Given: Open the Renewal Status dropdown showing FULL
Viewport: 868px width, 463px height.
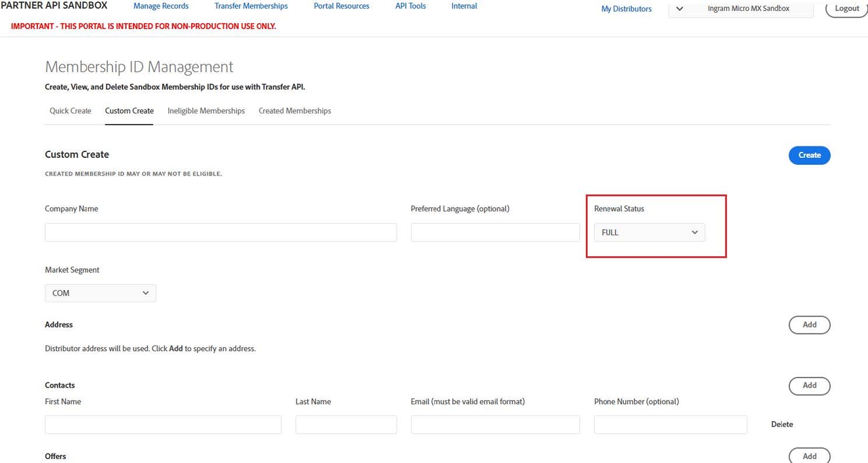Looking at the screenshot, I should 650,233.
